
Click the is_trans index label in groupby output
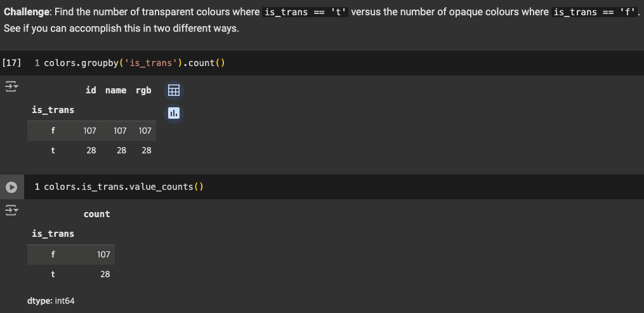[x=53, y=110]
